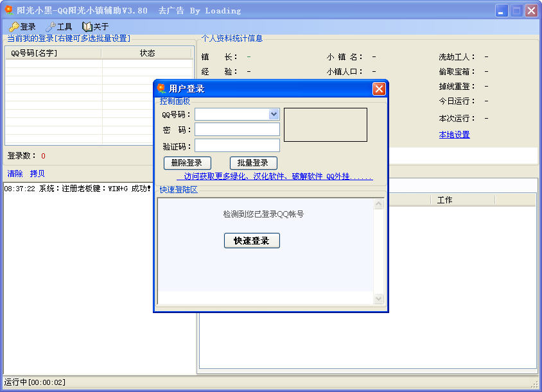Click the 小镇人口 label
Screen dimensions: 542x392
345,71
